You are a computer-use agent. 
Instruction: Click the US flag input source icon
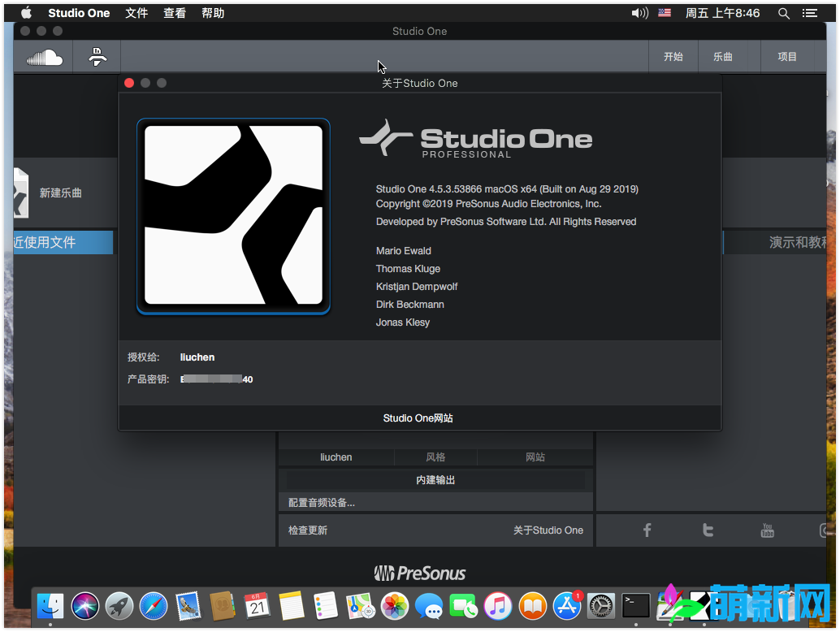pos(665,13)
